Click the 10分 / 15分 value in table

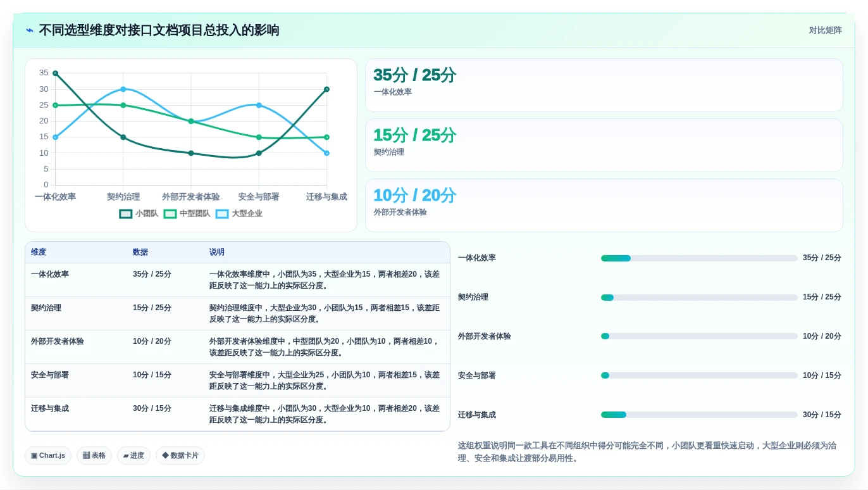point(152,375)
